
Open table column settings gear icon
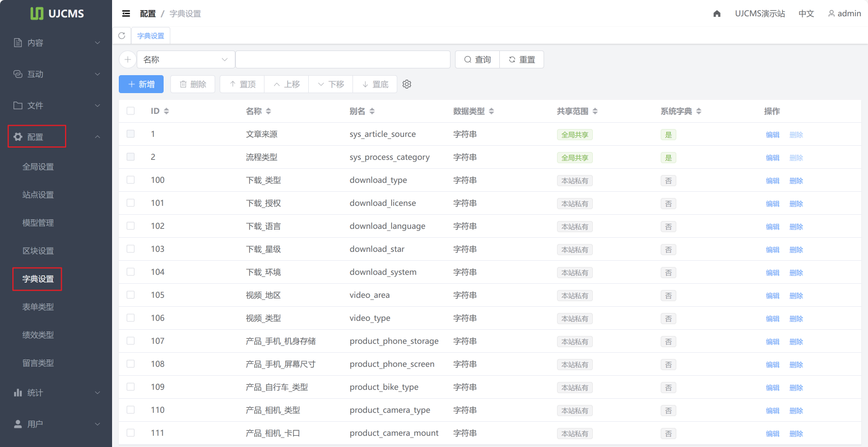pos(407,84)
